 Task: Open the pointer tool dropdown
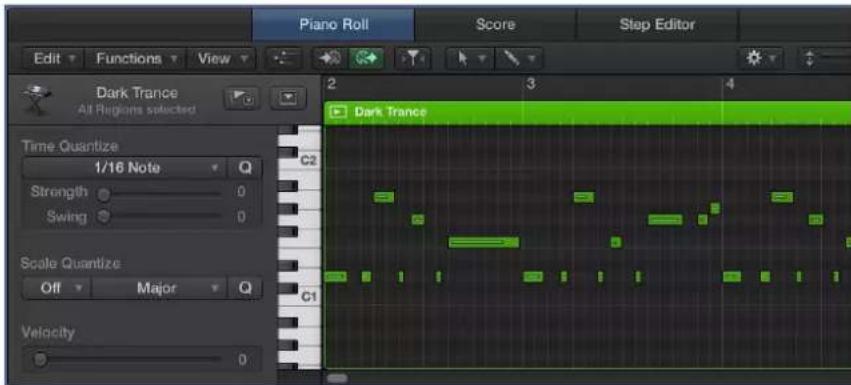tap(469, 59)
